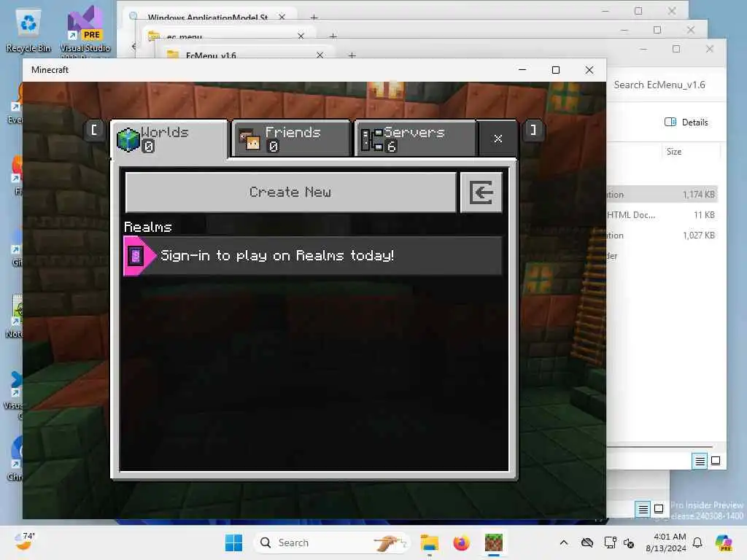Click the Friends faces icon
This screenshot has width=747, height=560.
click(x=249, y=139)
